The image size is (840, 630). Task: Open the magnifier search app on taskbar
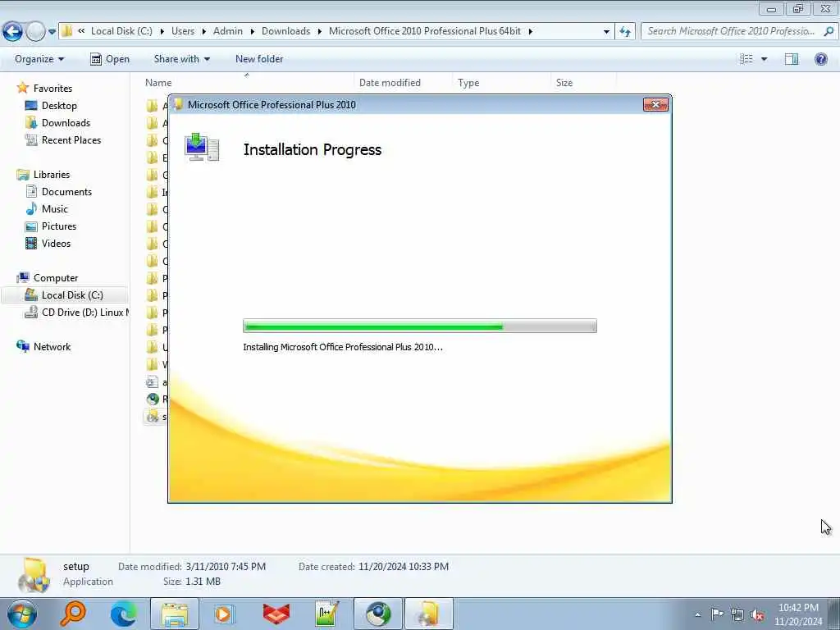pos(73,614)
